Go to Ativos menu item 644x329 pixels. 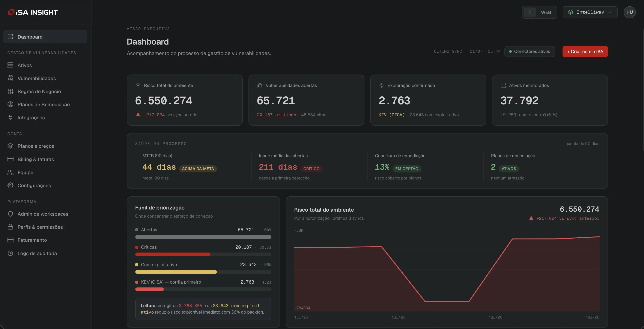45,65
